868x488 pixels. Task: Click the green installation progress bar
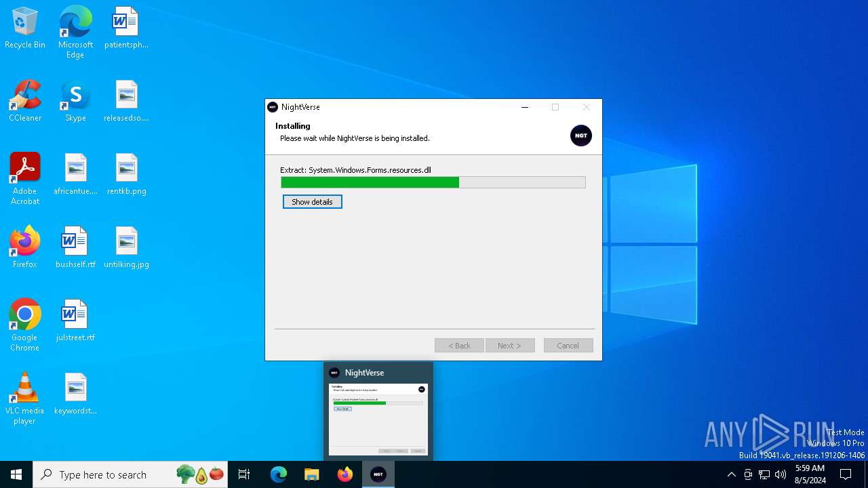coord(433,182)
